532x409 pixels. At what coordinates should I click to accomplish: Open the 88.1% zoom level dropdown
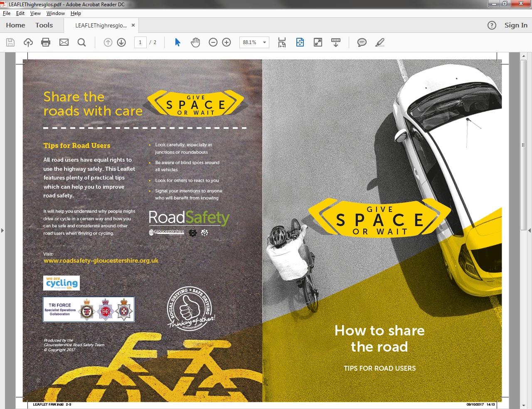264,42
